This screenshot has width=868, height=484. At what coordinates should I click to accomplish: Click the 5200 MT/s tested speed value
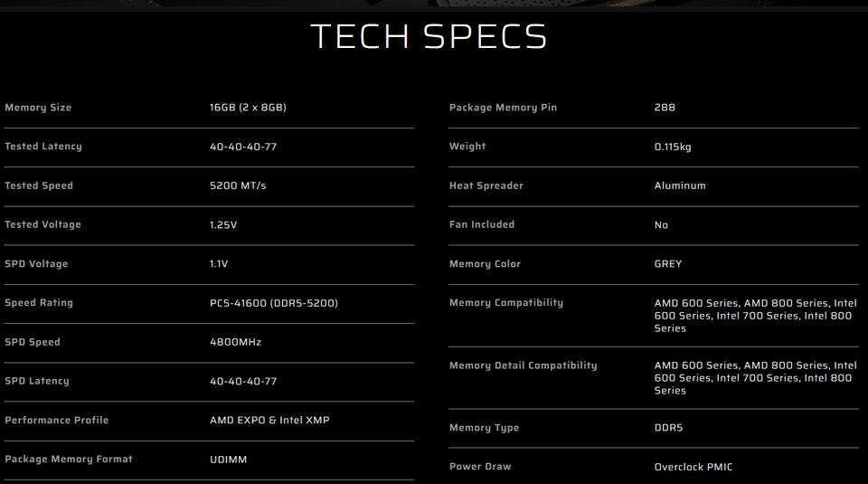click(238, 185)
